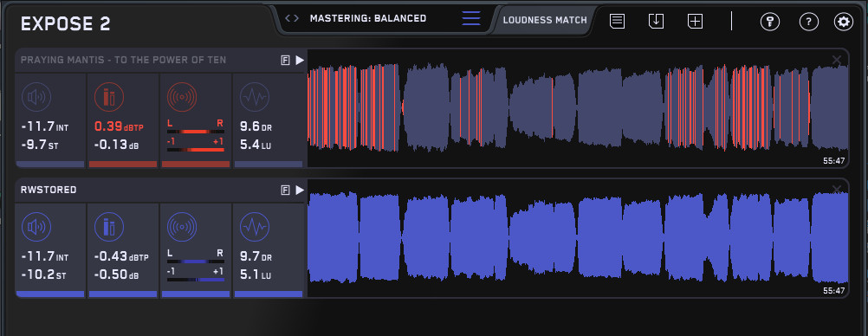Click loudness speaker icon on Praying Mantis track
Screen dimensions: 868x336
[36, 98]
